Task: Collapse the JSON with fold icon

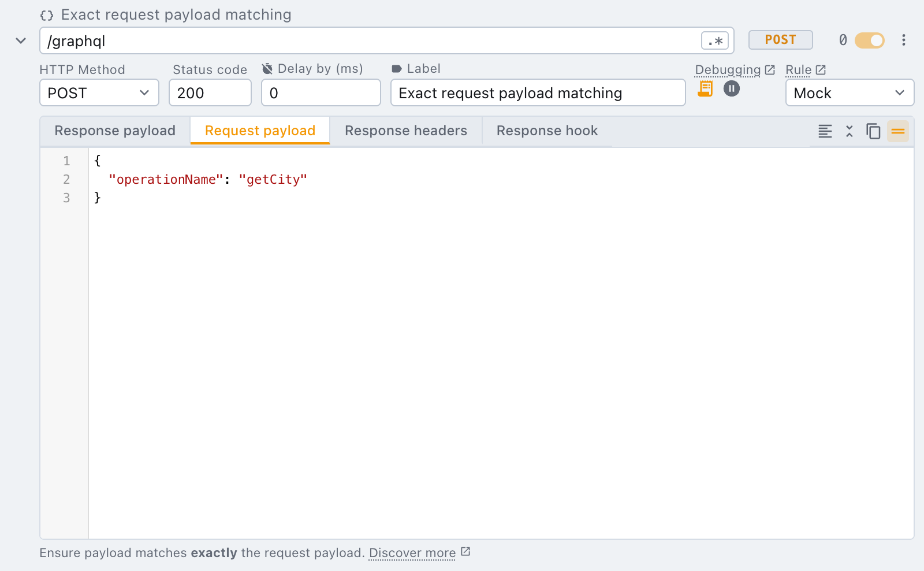Action: [849, 131]
